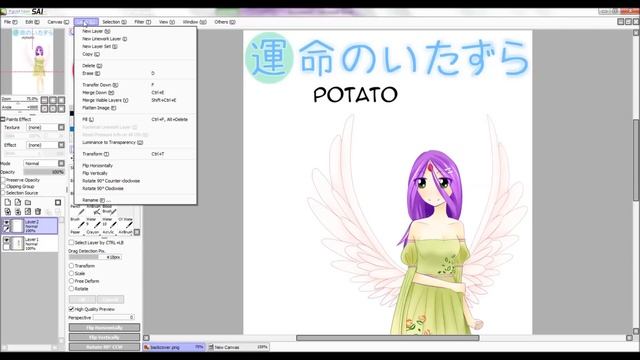Select the Scale radio button
The height and width of the screenshot is (360, 640).
[x=71, y=273]
